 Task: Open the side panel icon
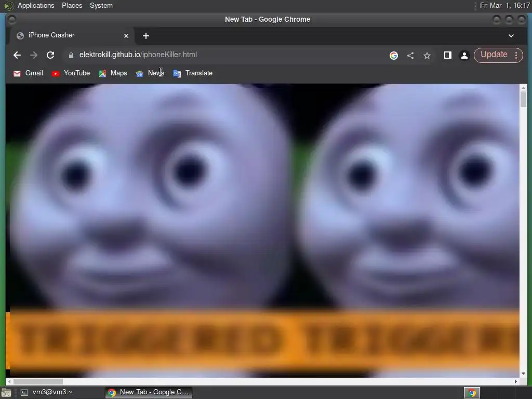click(x=447, y=55)
